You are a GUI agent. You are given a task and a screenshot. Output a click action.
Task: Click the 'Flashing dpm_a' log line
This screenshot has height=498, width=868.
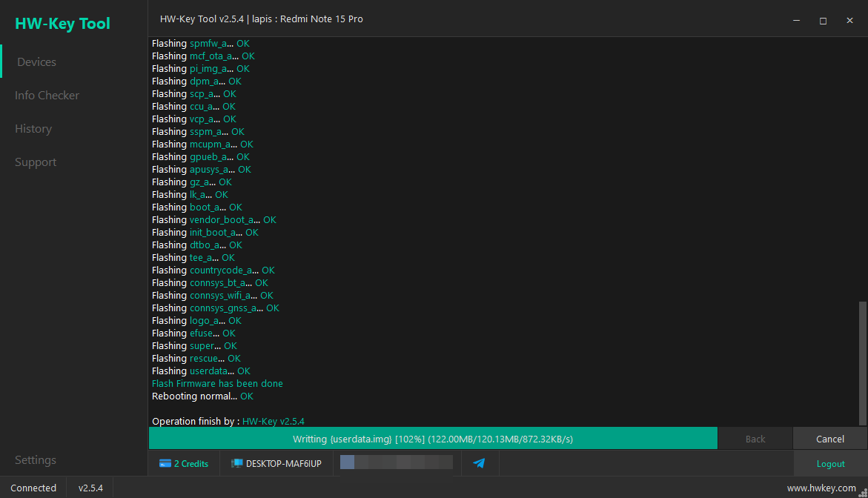196,82
